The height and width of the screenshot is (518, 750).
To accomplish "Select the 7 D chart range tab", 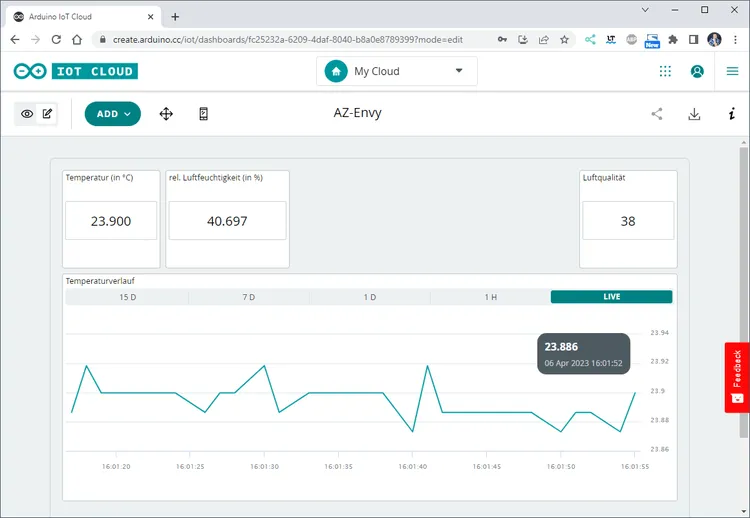I will pos(248,297).
